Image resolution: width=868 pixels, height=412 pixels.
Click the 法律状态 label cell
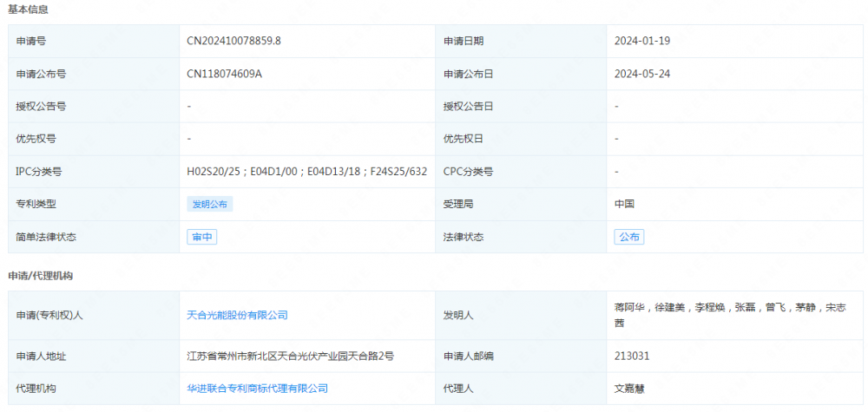pyautogui.click(x=521, y=238)
